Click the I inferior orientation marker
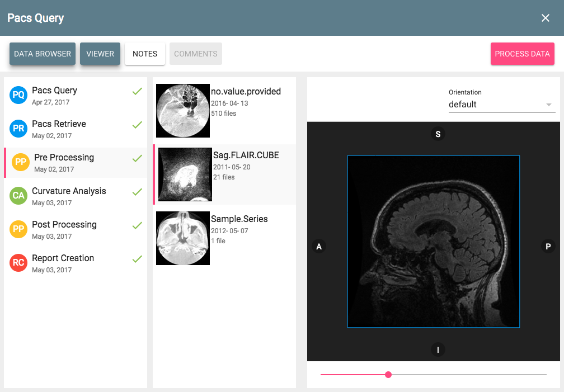The image size is (564, 392). point(438,350)
